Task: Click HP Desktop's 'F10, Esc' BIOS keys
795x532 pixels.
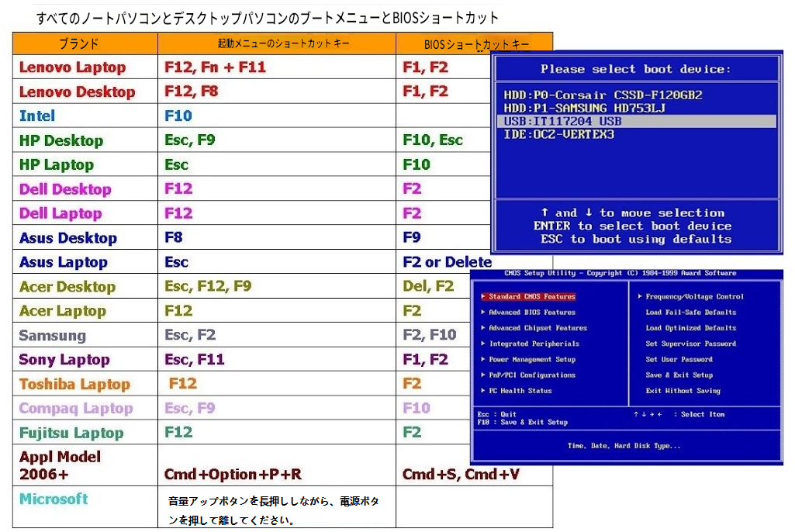Action: [x=433, y=140]
